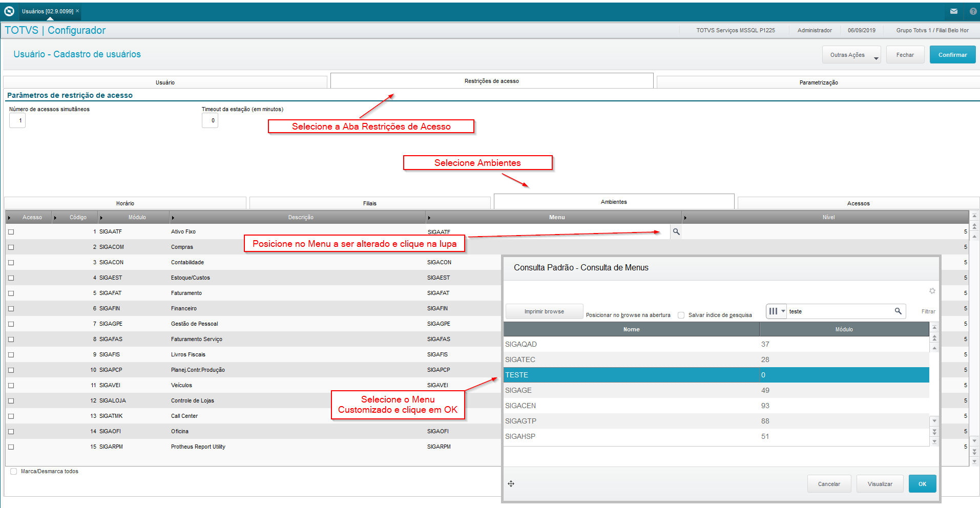The width and height of the screenshot is (980, 508).
Task: Close the Usuários [02.9.0099] tab
Action: 77,11
